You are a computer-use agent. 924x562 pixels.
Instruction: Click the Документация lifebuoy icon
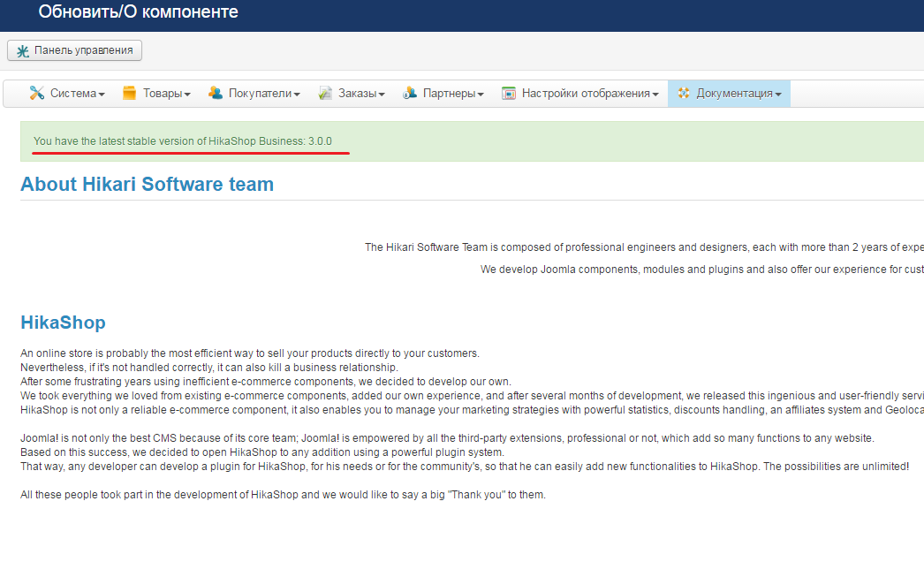[x=684, y=93]
